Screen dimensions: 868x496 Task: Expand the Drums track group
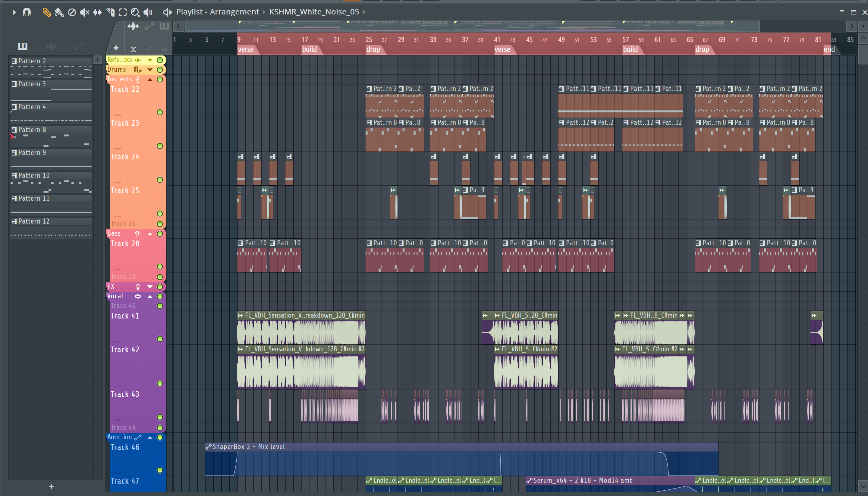[150, 70]
